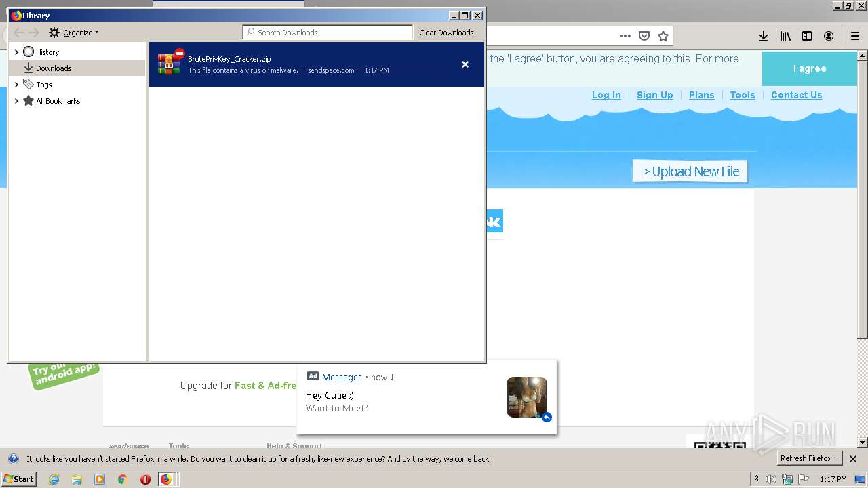
Task: Open the Log In link
Action: [x=606, y=95]
